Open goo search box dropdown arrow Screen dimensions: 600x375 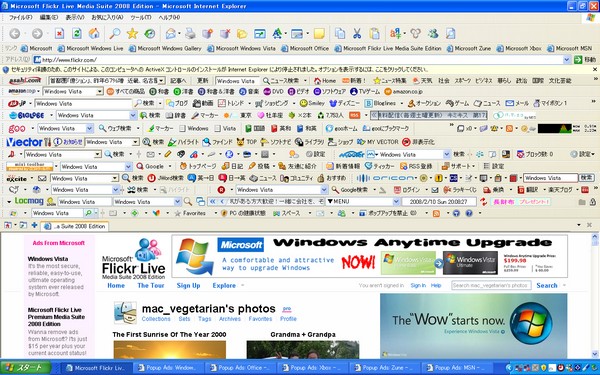click(89, 128)
